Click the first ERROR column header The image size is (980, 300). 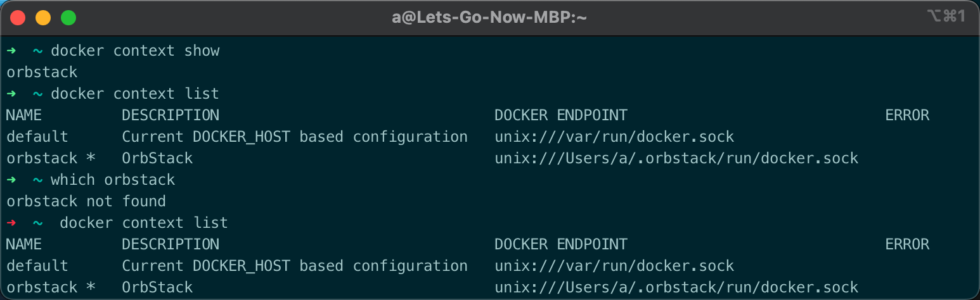click(x=906, y=115)
